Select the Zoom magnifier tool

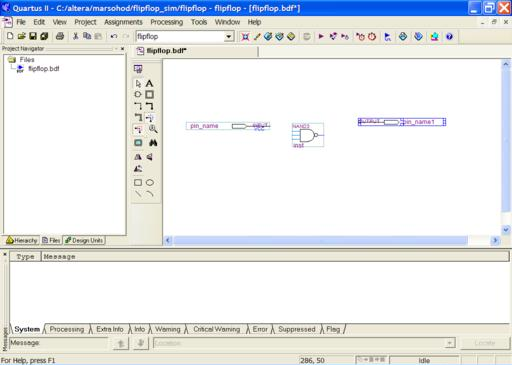coord(153,129)
